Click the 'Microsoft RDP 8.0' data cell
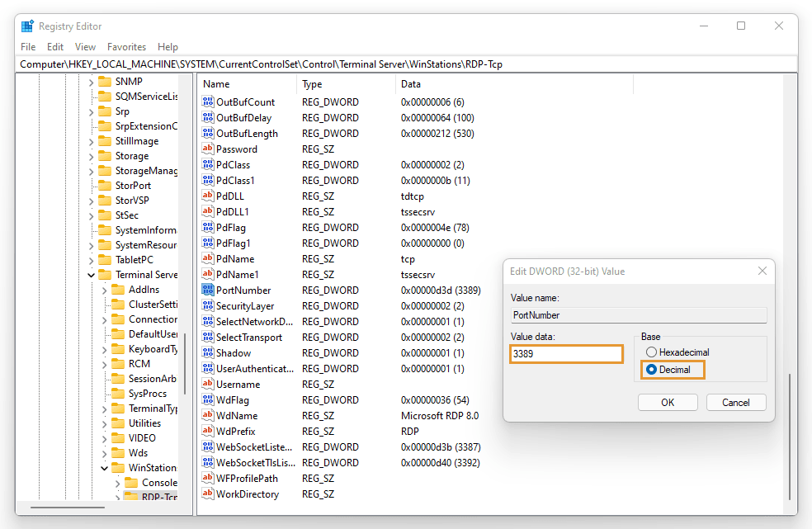The width and height of the screenshot is (812, 529). pos(440,416)
